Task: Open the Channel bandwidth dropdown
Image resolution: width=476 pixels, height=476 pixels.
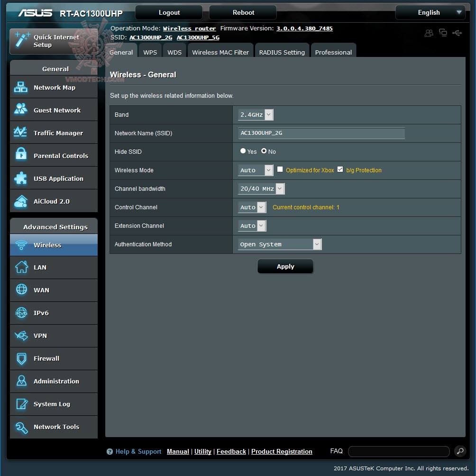Action: [x=261, y=189]
